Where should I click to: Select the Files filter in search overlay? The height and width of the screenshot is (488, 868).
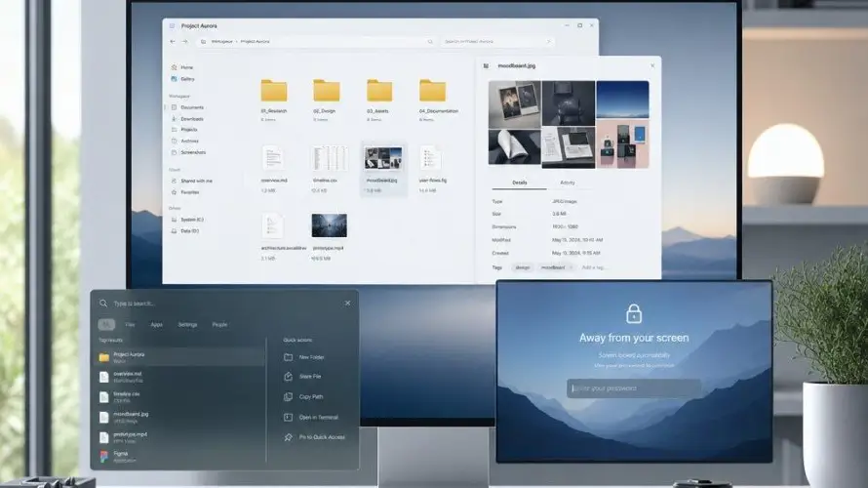tap(130, 325)
